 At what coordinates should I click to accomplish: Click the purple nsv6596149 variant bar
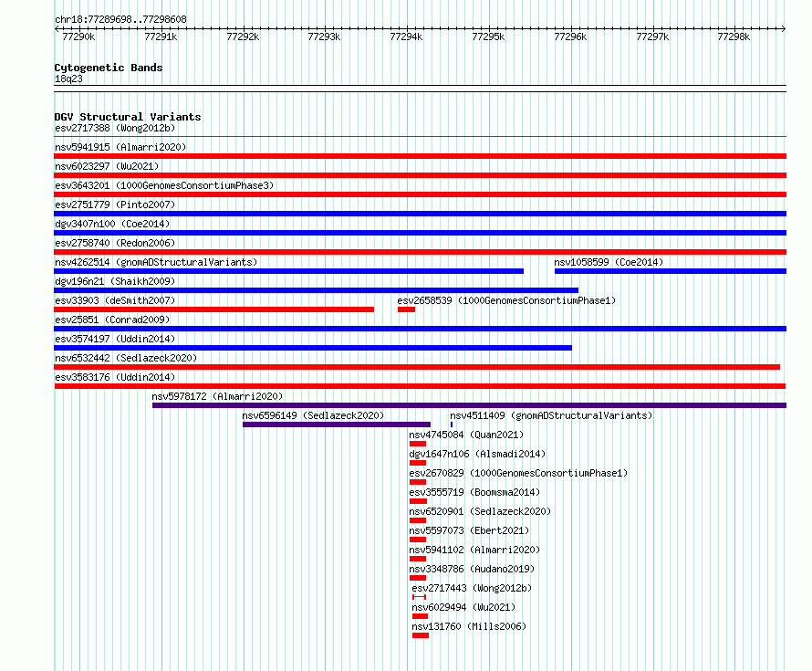coord(337,425)
